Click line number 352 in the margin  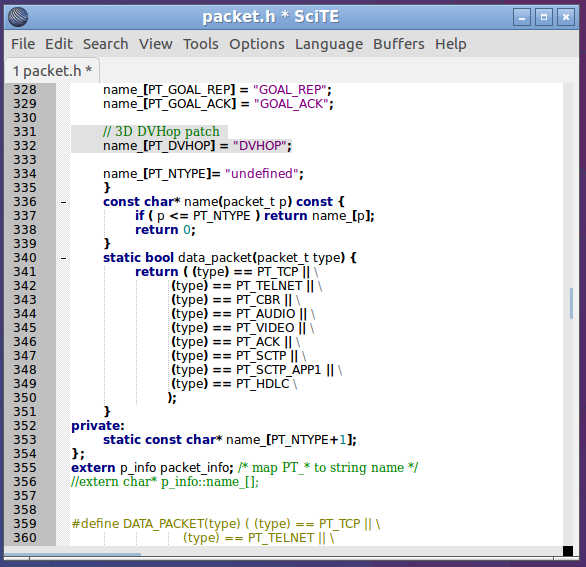pyautogui.click(x=25, y=426)
